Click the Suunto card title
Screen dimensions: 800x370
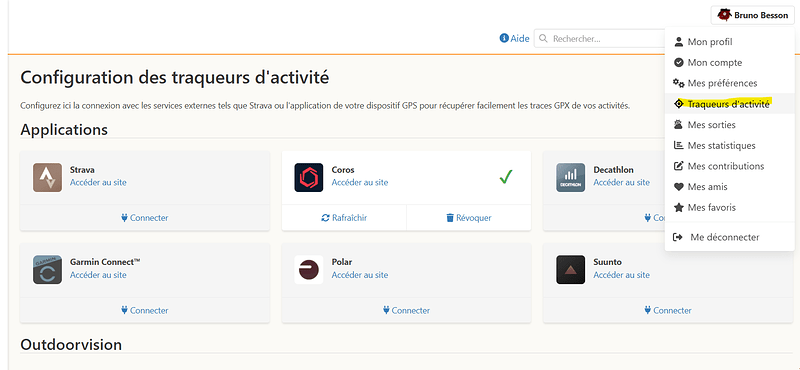[608, 262]
